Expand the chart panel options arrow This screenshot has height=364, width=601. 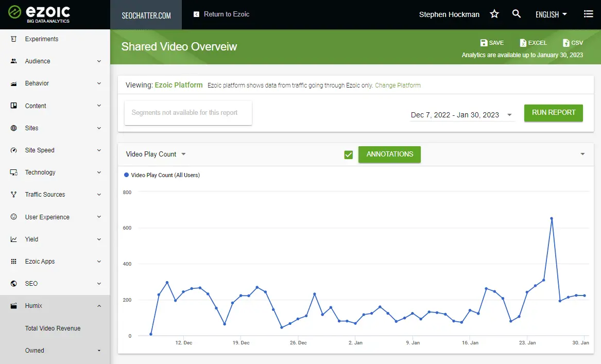coord(582,154)
